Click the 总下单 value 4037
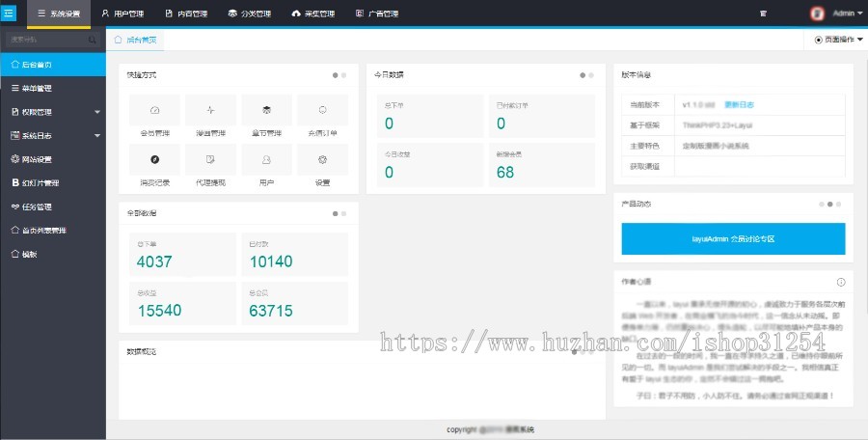The image size is (868, 440). pyautogui.click(x=154, y=261)
